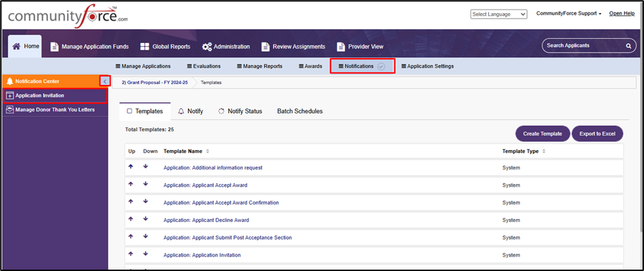644x271 pixels.
Task: Move Applicant Accept Award template up
Action: (131, 184)
